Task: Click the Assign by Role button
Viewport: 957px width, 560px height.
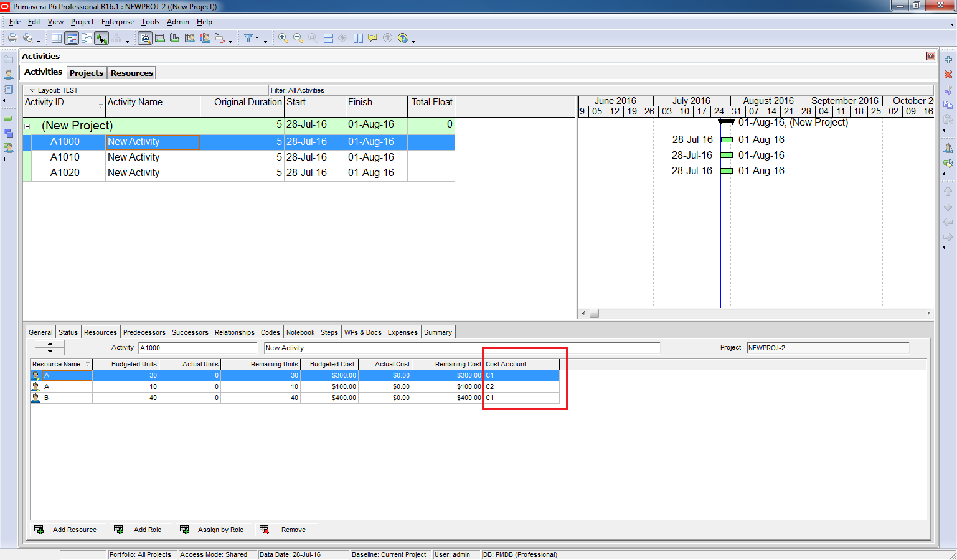Action: (214, 530)
